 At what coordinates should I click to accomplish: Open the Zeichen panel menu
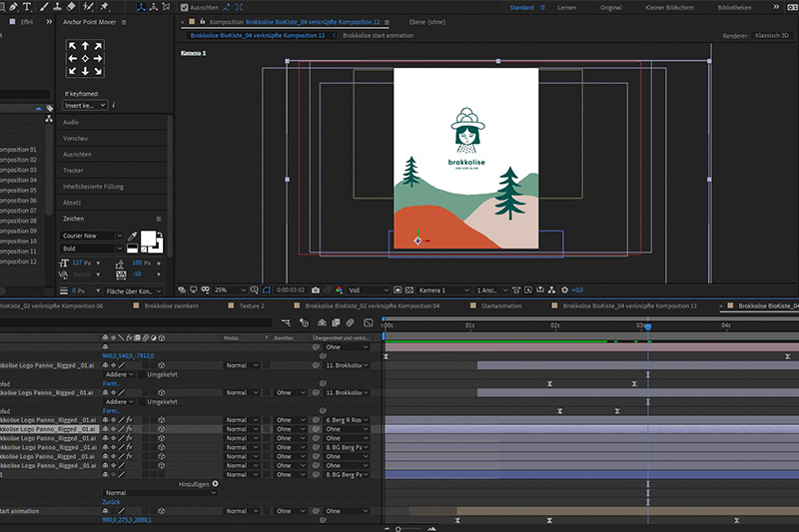pyautogui.click(x=158, y=218)
